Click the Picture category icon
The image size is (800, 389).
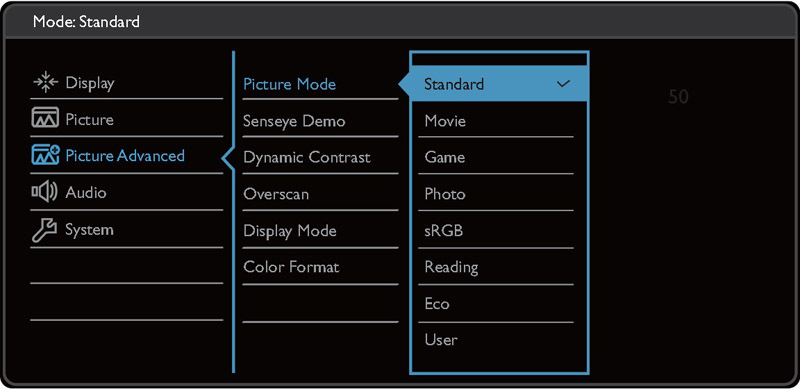click(x=45, y=118)
